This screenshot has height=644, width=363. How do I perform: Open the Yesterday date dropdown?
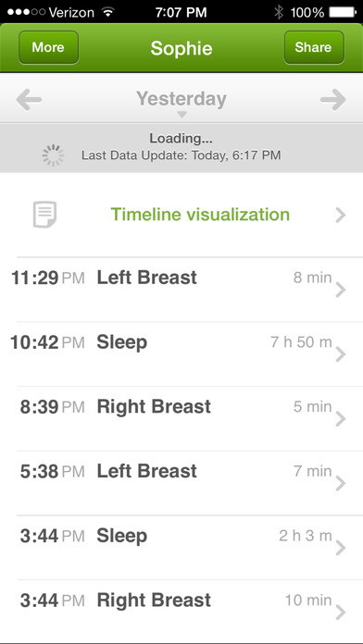click(181, 102)
